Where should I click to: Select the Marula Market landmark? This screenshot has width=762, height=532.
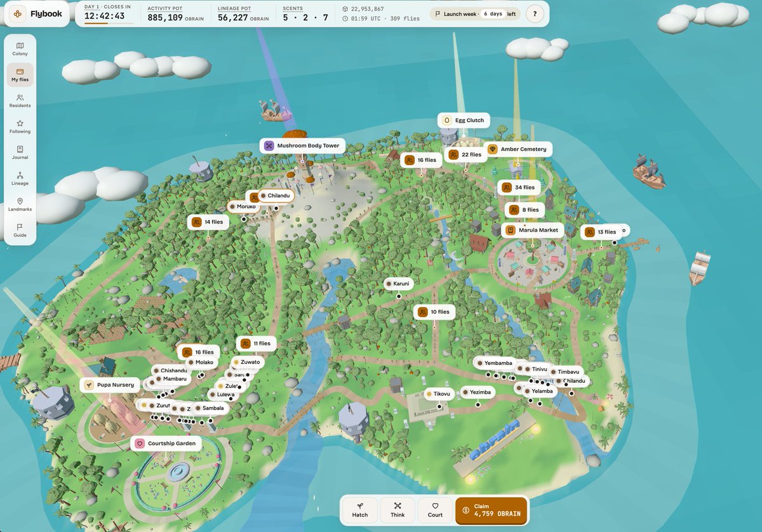(x=532, y=230)
